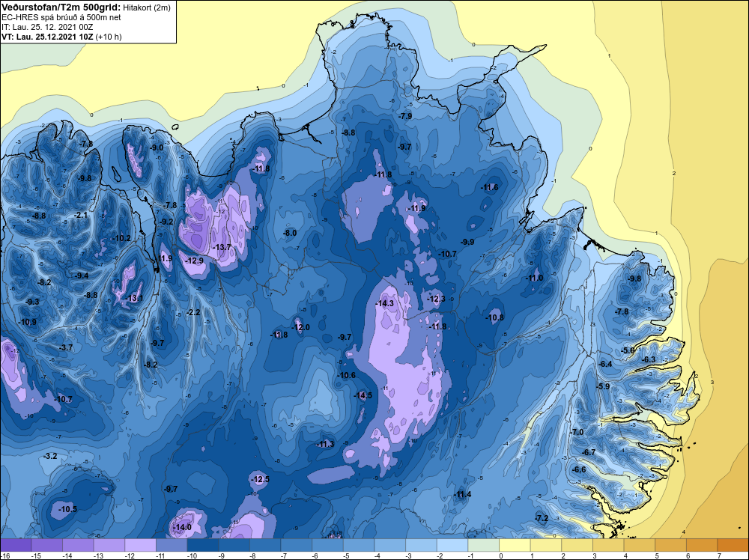Click the -15 label in legend bar
The image size is (749, 560).
pyautogui.click(x=35, y=556)
